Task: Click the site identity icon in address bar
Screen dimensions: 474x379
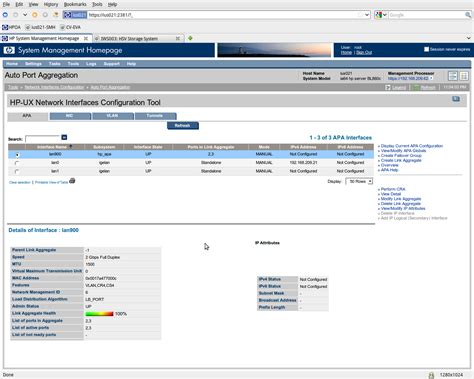Action: tap(75, 15)
